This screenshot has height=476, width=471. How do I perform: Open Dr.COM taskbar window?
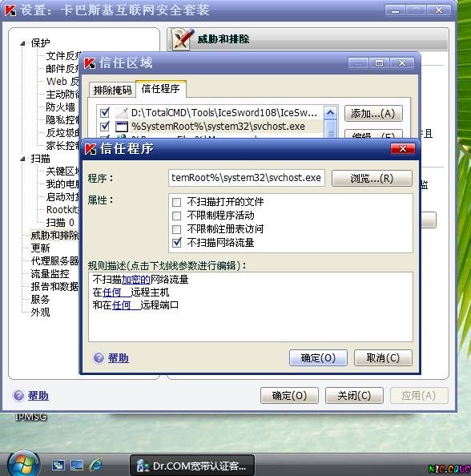(x=192, y=466)
